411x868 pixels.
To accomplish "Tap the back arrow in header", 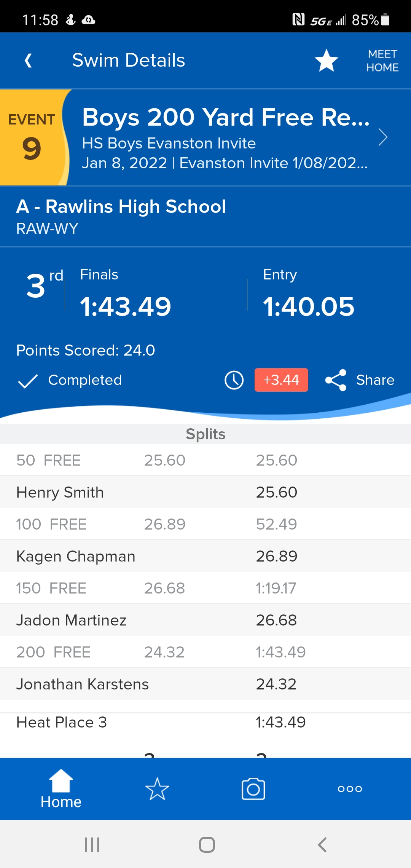I will [28, 61].
